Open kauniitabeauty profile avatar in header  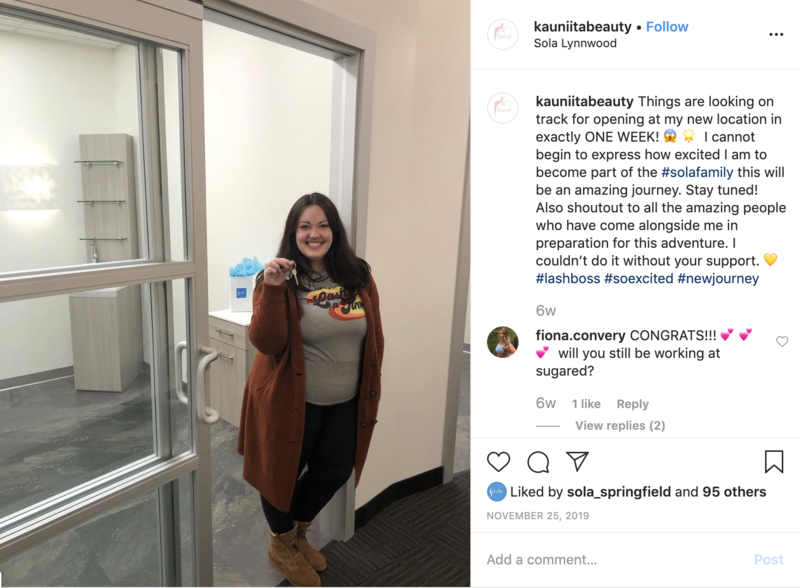(503, 35)
